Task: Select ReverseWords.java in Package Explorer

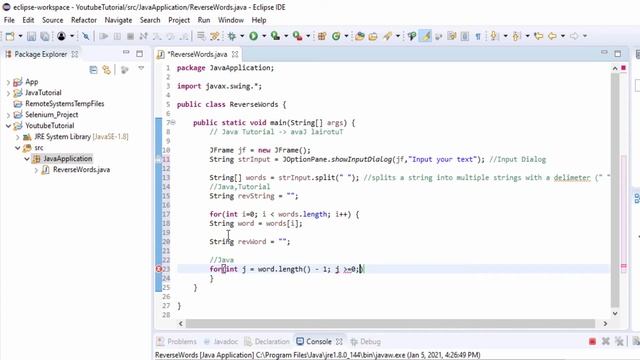Action: coord(81,170)
